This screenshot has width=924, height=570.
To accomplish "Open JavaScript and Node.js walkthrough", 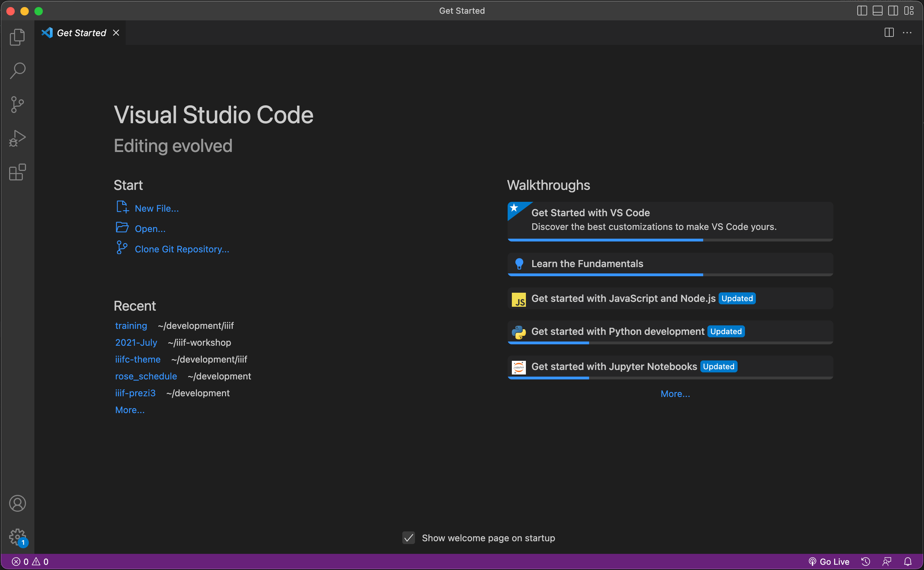I will (x=670, y=299).
